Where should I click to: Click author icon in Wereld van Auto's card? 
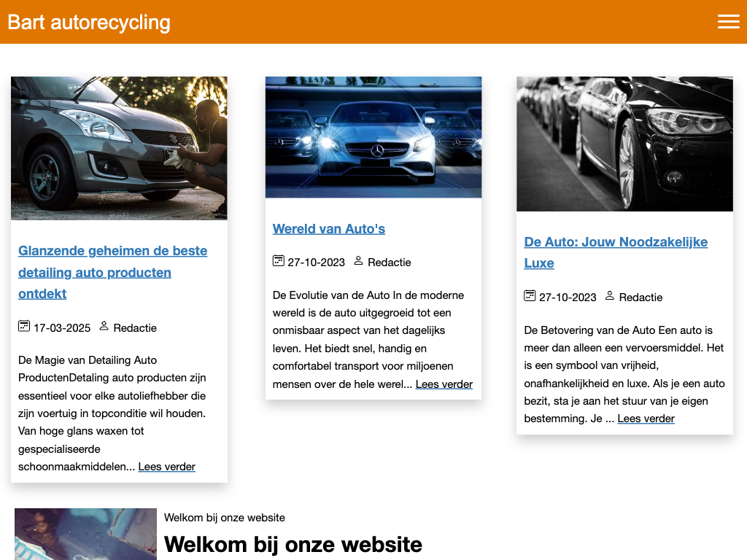pos(358,260)
